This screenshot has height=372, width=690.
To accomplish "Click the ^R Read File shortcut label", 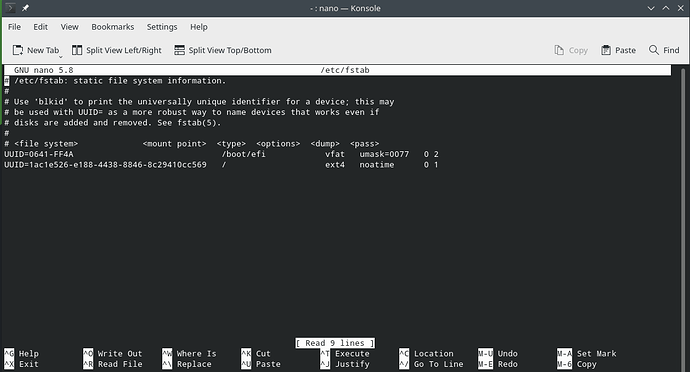I will coord(113,364).
